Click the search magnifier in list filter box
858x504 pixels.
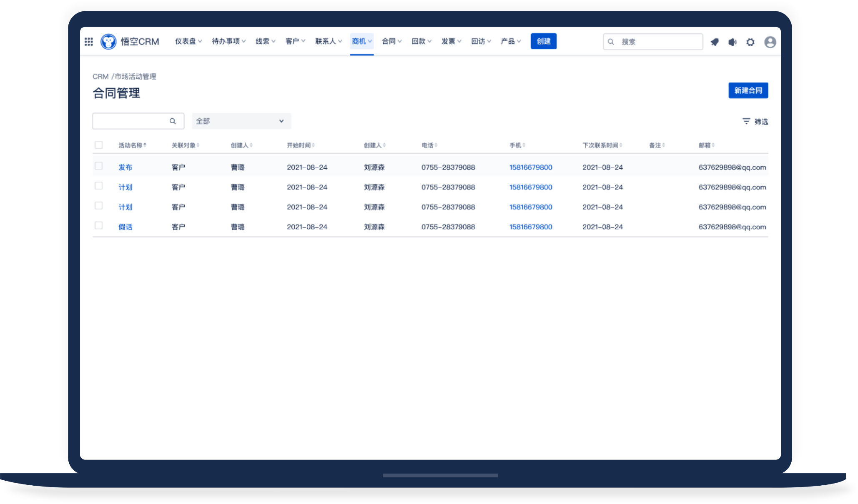173,121
